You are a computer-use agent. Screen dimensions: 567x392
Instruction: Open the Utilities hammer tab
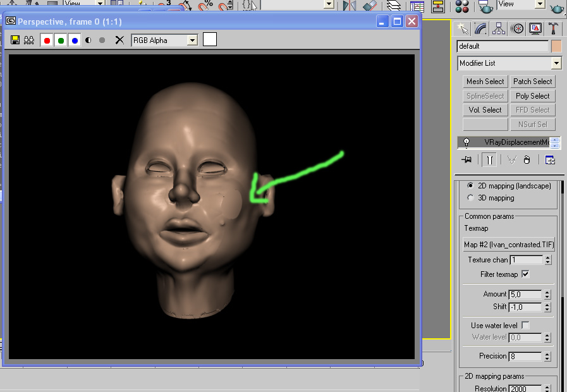(x=553, y=28)
